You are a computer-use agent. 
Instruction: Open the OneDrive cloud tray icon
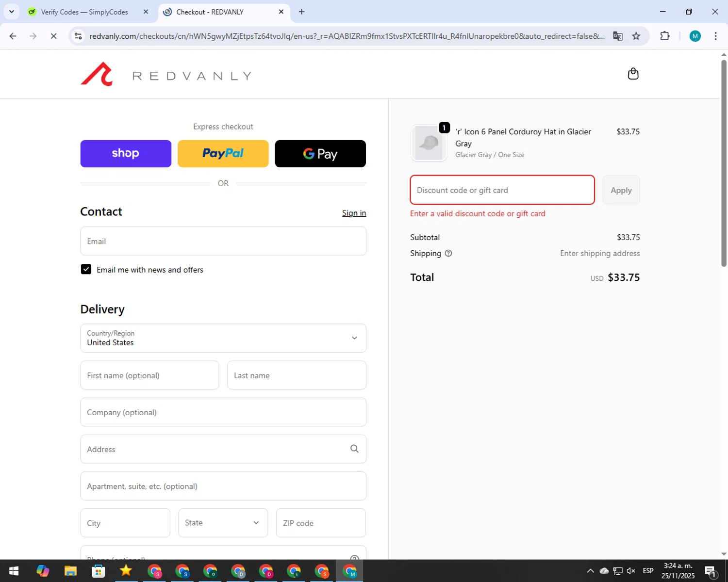tap(604, 571)
